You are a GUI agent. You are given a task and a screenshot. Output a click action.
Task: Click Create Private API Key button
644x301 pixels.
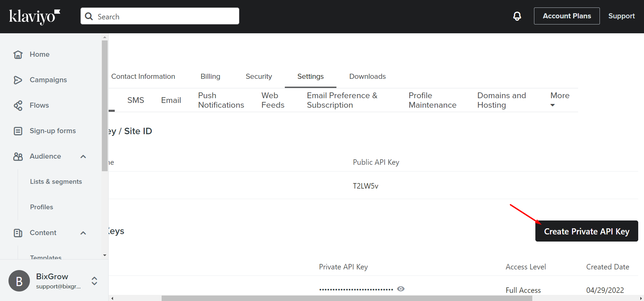(586, 231)
